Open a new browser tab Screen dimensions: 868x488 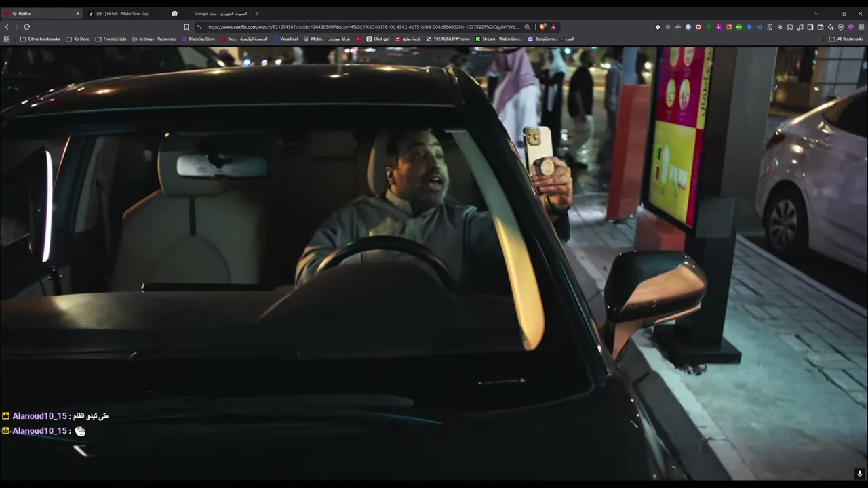(x=257, y=14)
